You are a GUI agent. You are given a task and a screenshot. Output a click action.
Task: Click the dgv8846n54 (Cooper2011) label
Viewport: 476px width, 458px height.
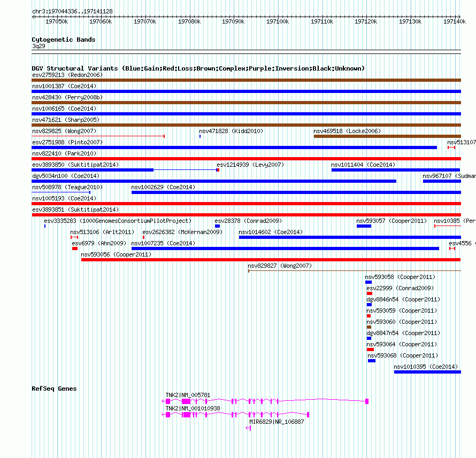[x=403, y=299]
